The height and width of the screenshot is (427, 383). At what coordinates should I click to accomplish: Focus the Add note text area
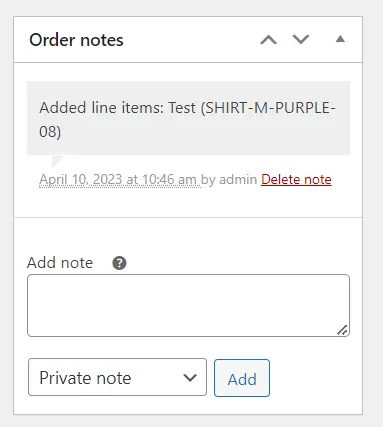[188, 305]
